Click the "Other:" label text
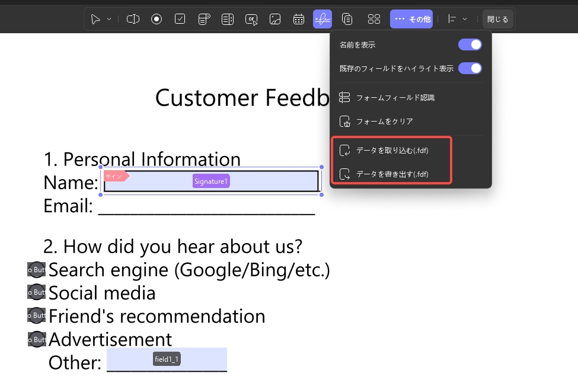 click(75, 362)
